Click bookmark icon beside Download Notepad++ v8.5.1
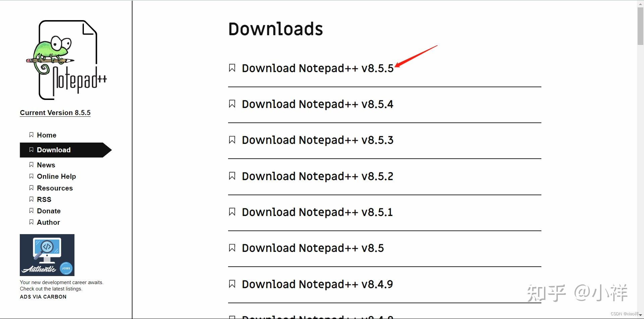The image size is (644, 319). pos(232,212)
